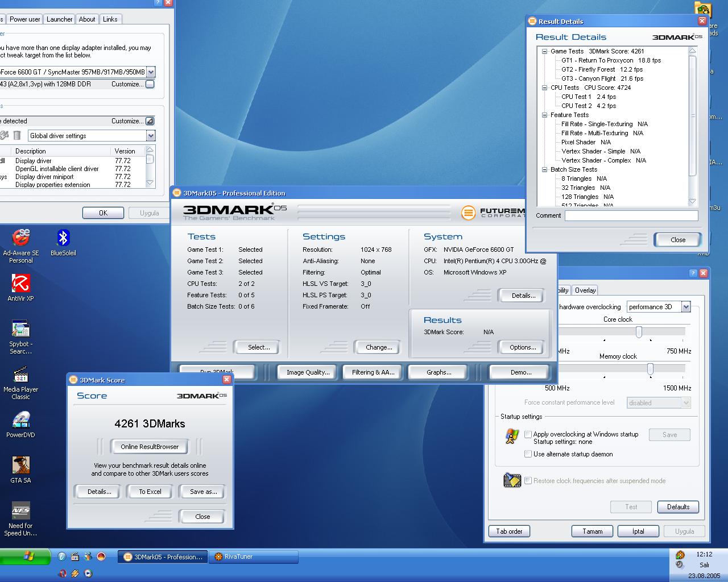
Task: Click the lower system tray icon
Action: [x=680, y=565]
